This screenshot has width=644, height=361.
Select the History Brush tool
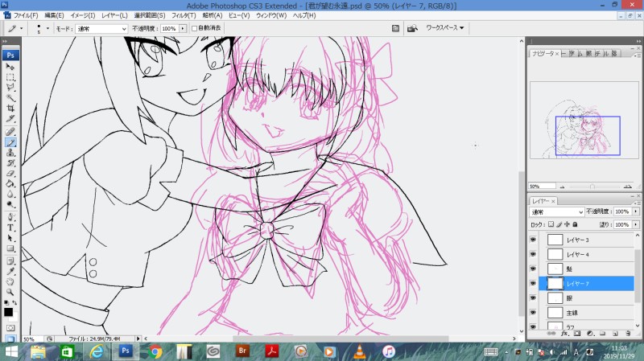[x=10, y=163]
